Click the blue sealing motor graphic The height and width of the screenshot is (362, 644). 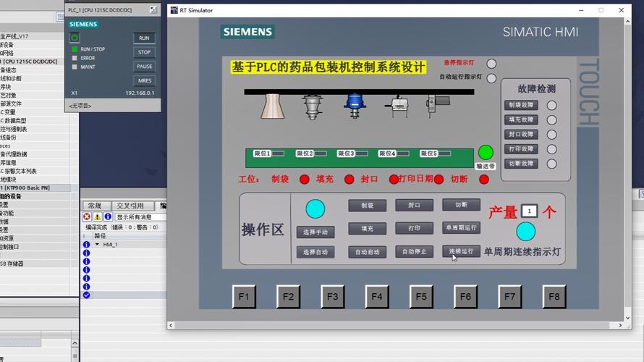click(355, 106)
